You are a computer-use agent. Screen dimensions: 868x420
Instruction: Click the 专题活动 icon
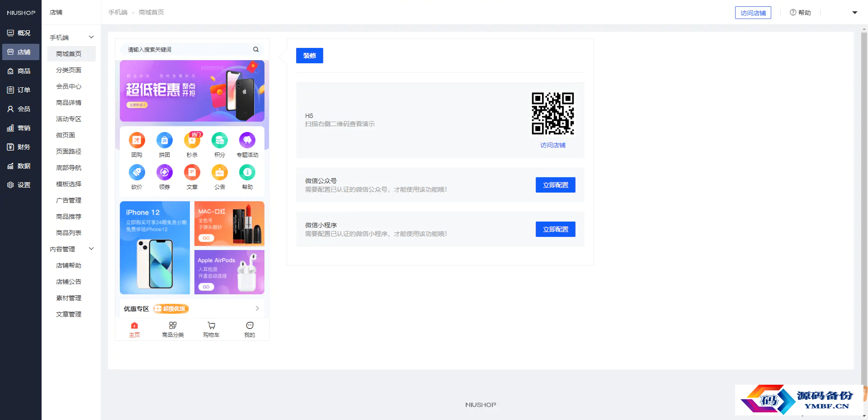(247, 141)
